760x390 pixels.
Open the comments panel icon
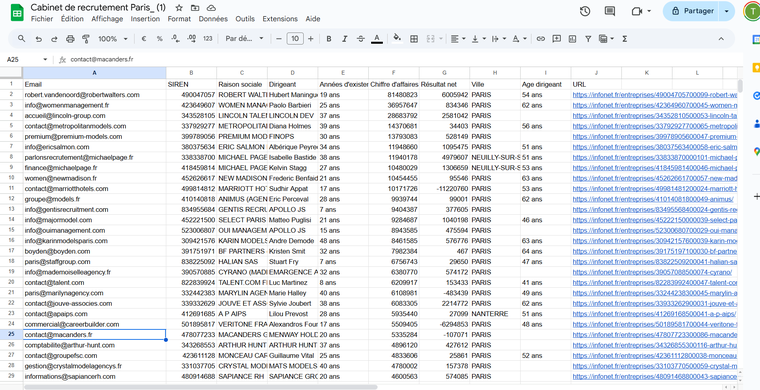[x=610, y=11]
